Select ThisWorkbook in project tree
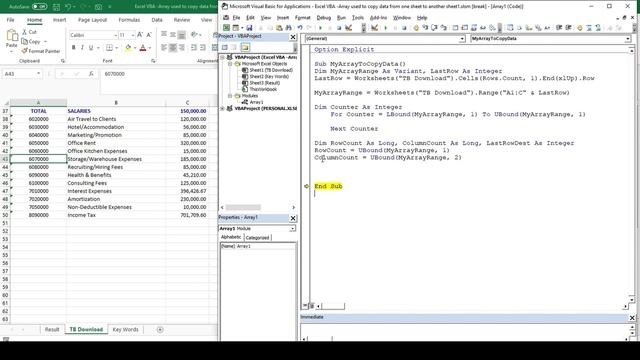The height and width of the screenshot is (360, 640). click(x=263, y=89)
